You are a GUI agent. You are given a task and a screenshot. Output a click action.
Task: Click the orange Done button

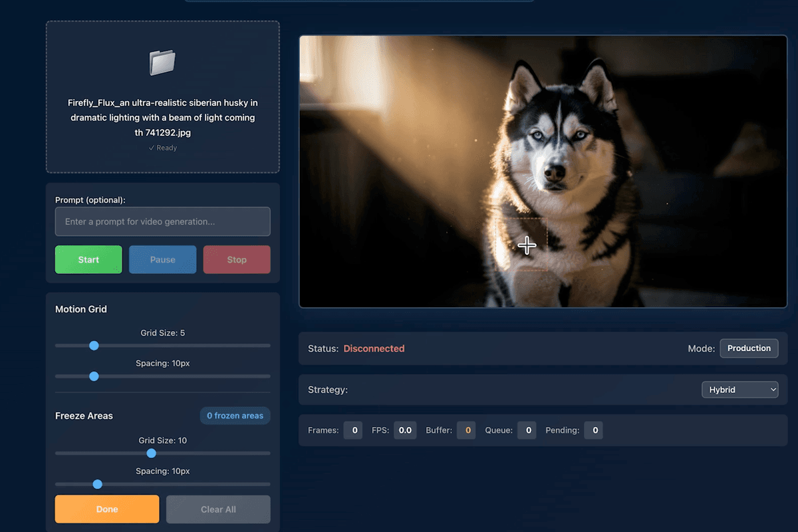[107, 509]
